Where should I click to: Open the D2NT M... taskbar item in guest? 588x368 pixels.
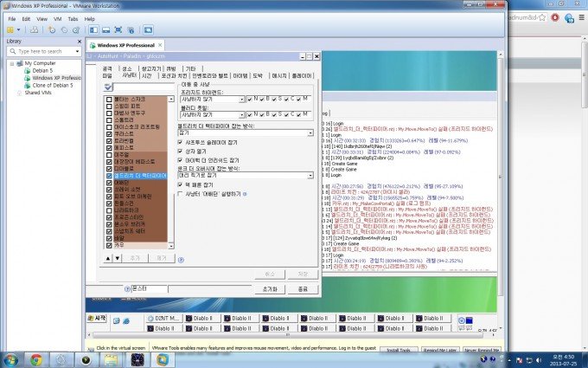click(x=164, y=319)
